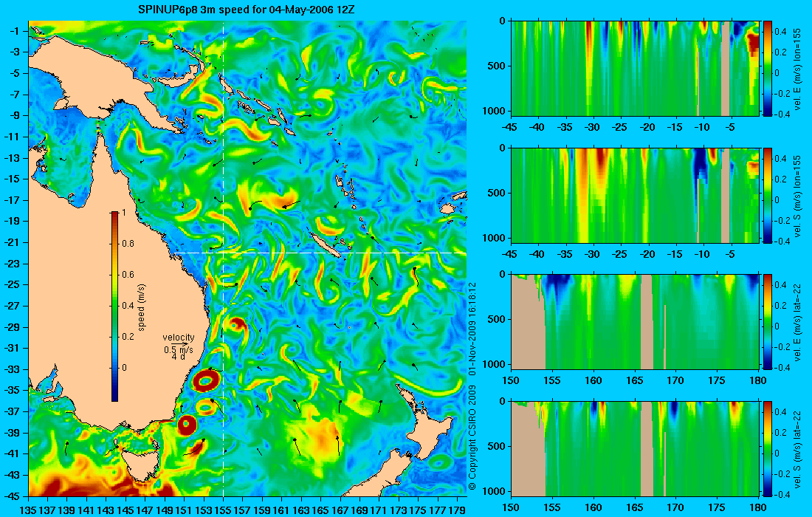Open the vel. E lat=-22 section plot
Viewport: 812px width, 517px height.
636,322
